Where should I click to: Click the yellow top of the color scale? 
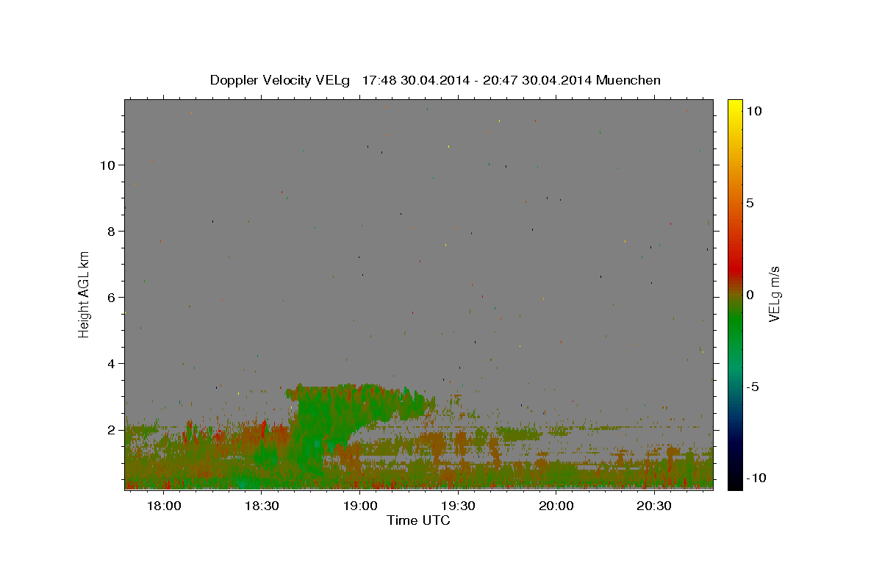734,107
